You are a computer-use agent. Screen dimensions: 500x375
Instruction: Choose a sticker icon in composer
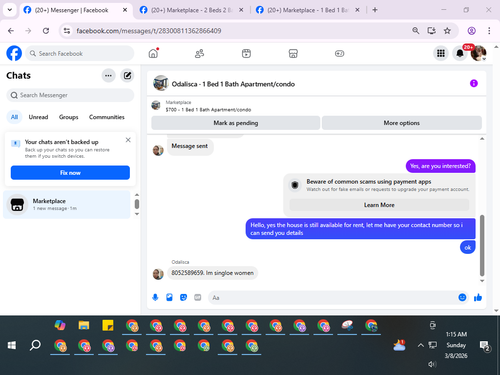183,297
